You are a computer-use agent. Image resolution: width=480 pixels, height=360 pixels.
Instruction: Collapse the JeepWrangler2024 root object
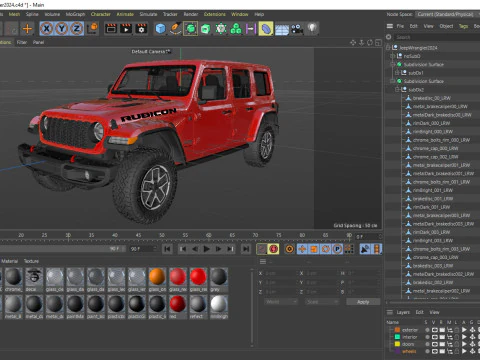(388, 48)
